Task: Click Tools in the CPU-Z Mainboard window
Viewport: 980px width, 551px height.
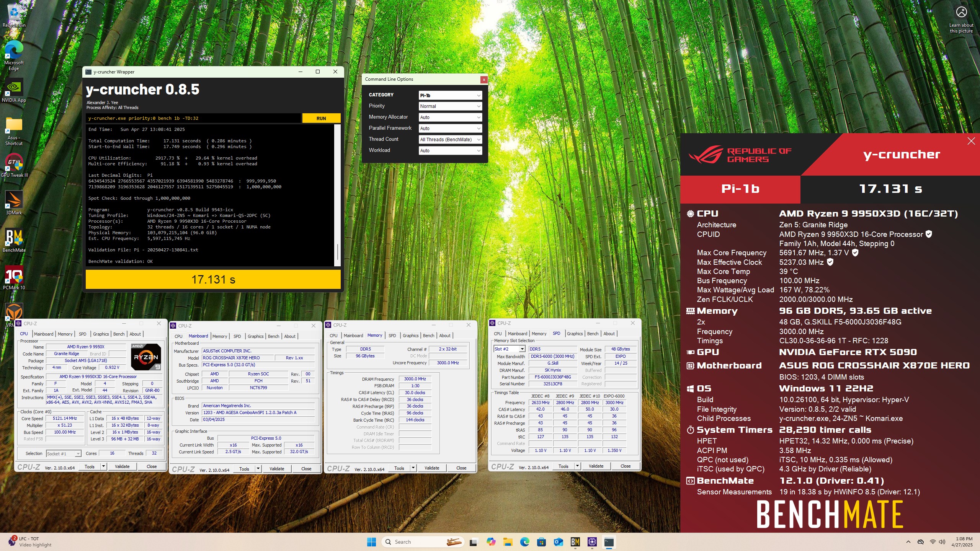Action: tap(244, 469)
